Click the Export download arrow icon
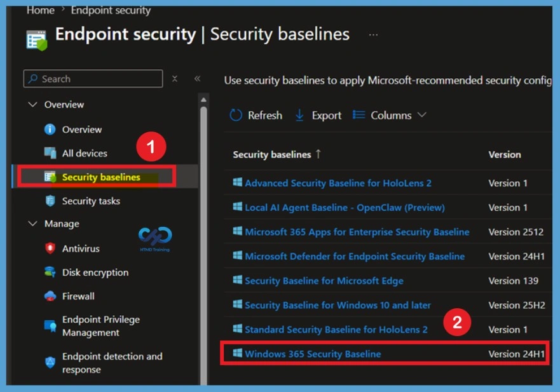This screenshot has height=392, width=560. click(x=299, y=116)
